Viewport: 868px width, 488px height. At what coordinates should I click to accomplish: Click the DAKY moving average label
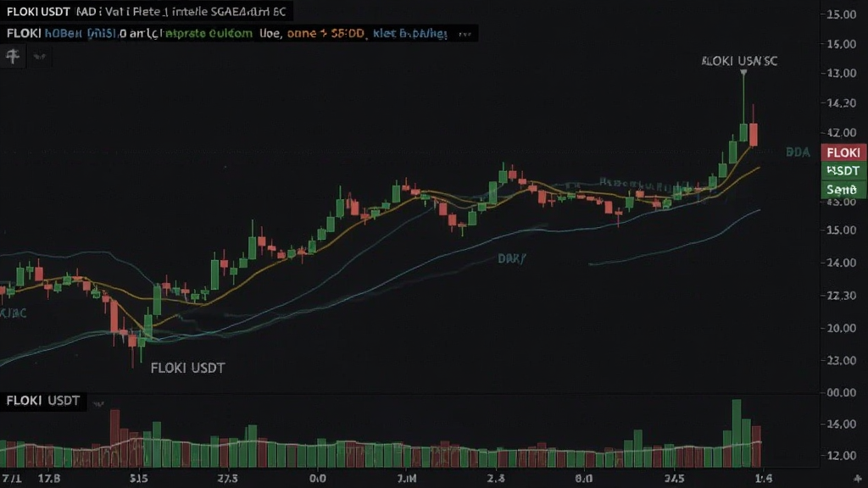(511, 258)
